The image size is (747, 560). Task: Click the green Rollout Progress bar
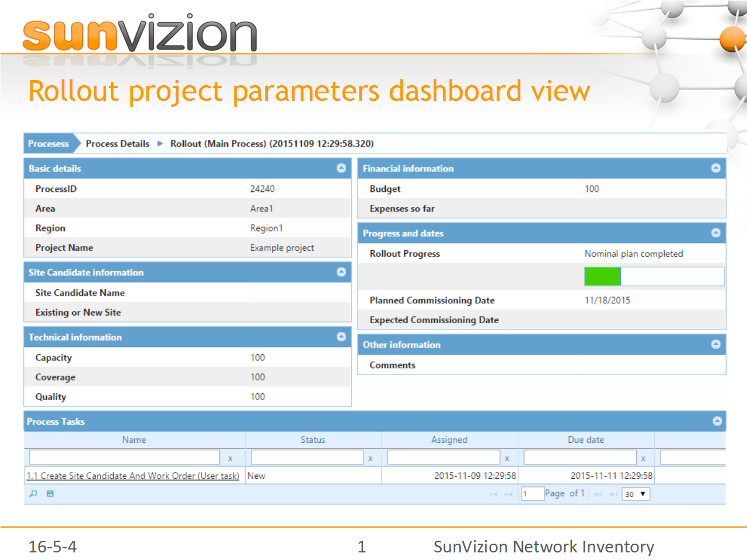coord(603,276)
